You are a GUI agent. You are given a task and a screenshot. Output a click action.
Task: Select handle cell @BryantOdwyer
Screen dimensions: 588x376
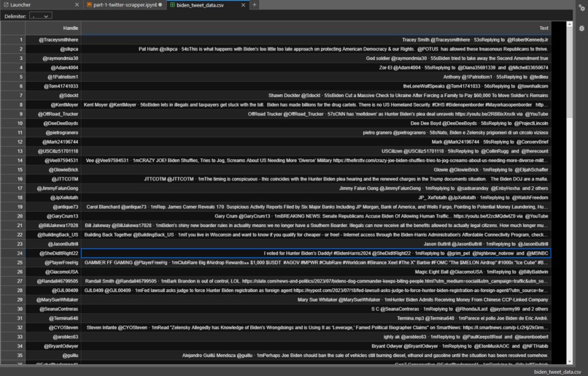[x=53, y=346]
